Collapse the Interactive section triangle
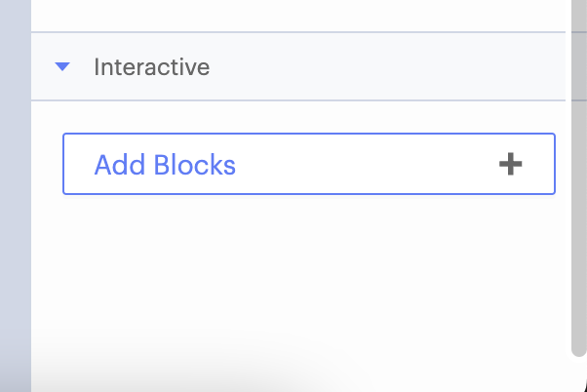Image resolution: width=587 pixels, height=392 pixels. tap(63, 67)
